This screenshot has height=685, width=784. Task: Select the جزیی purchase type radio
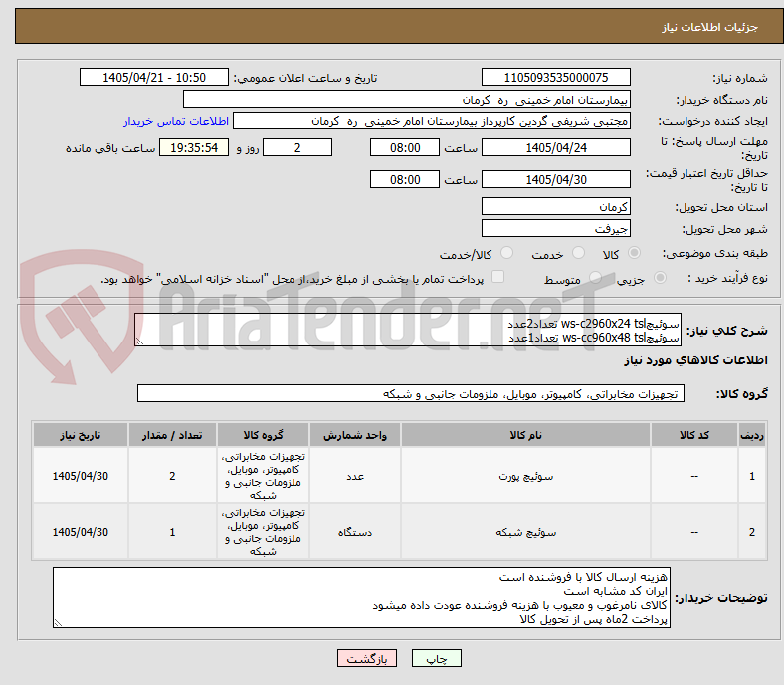660,277
